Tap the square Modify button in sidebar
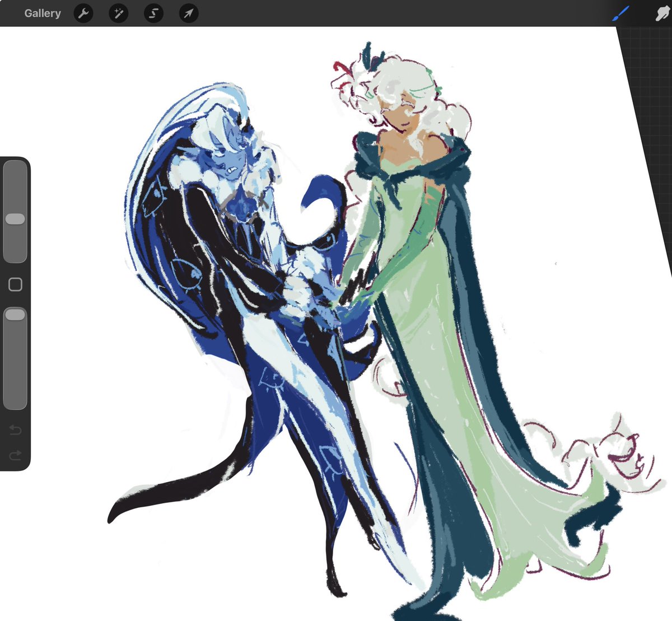This screenshot has height=621, width=672. pos(15,284)
